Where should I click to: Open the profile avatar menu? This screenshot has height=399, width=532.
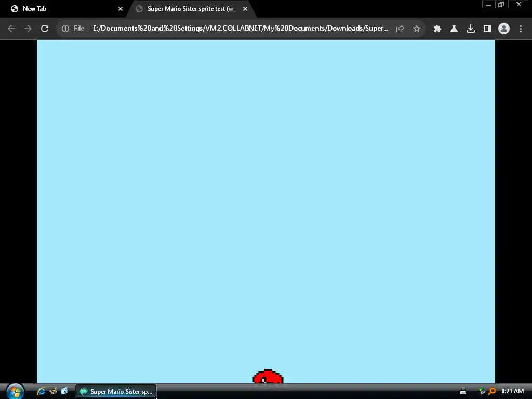click(x=504, y=29)
